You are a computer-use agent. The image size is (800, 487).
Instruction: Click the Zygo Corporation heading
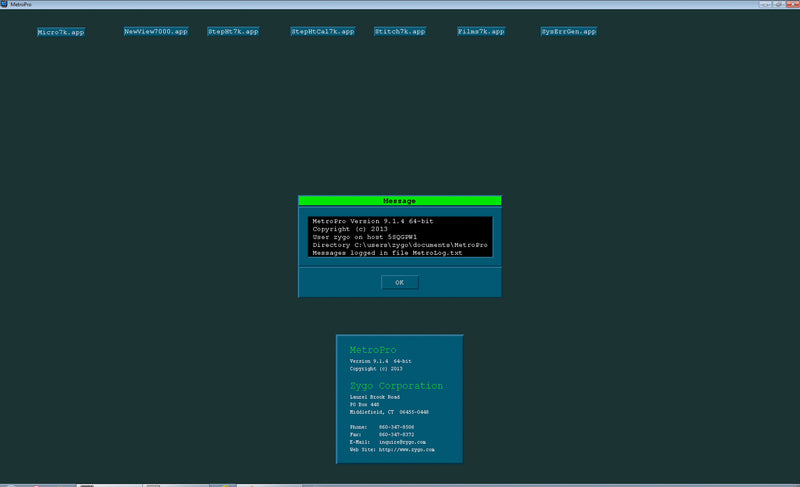[x=396, y=386]
